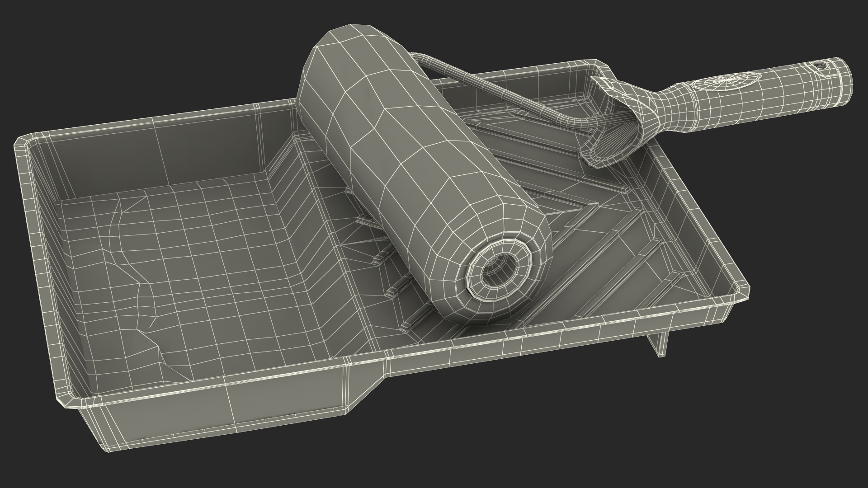Image resolution: width=868 pixels, height=488 pixels.
Task: Click the empty dark background area
Action: [136, 54]
